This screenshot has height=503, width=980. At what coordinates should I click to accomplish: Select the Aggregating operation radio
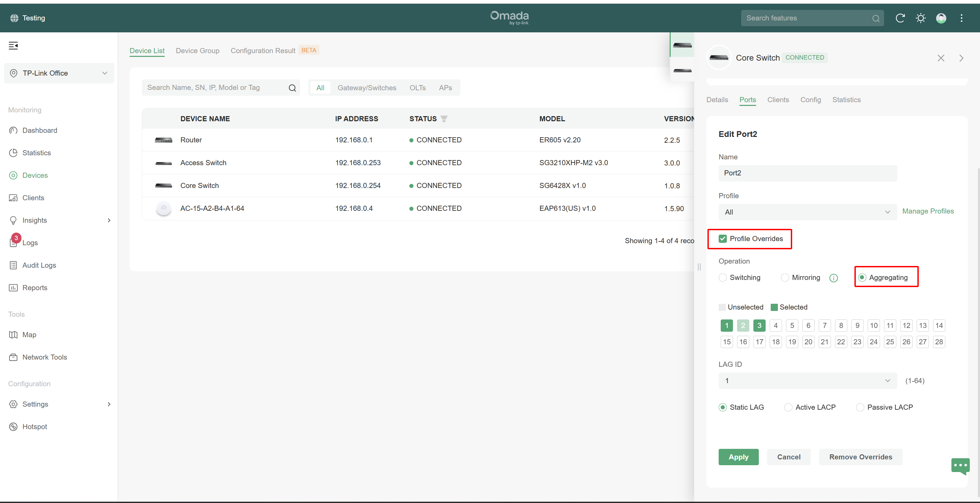click(862, 278)
